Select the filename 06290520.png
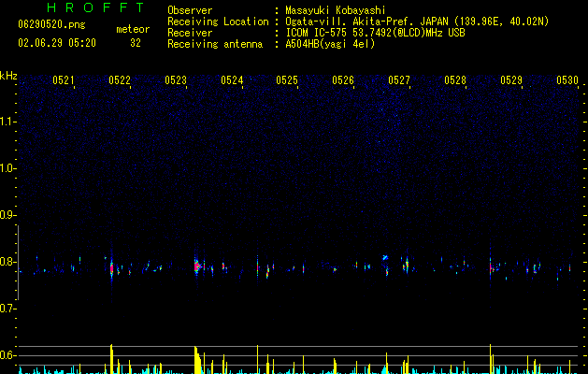 pyautogui.click(x=51, y=25)
